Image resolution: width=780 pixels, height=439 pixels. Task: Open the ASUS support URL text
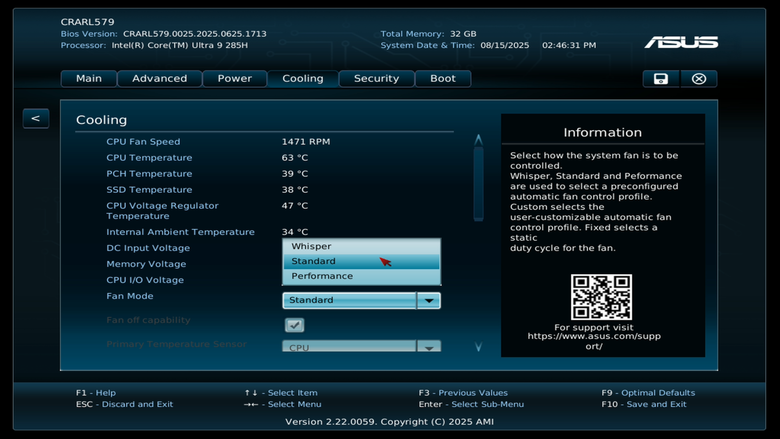click(x=594, y=341)
